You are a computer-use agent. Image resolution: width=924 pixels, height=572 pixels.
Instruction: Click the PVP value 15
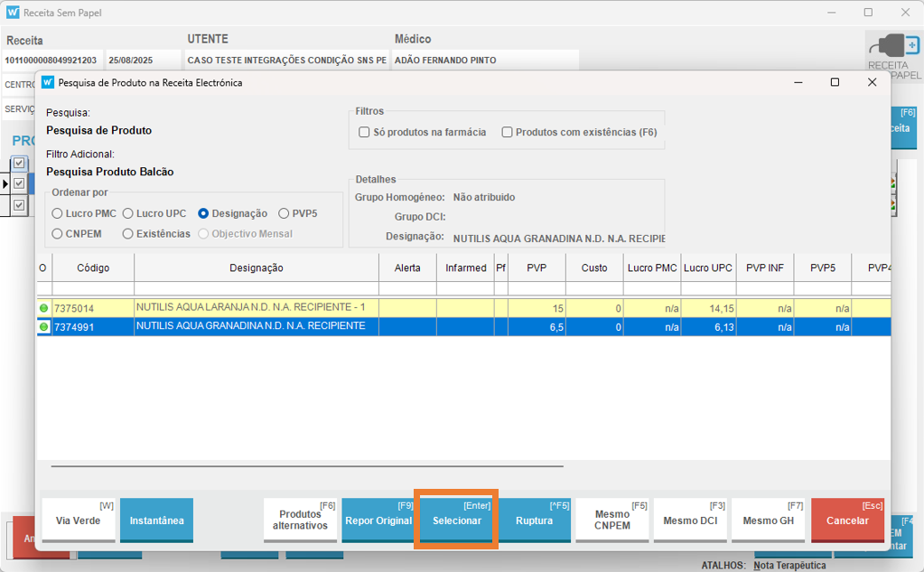[557, 308]
